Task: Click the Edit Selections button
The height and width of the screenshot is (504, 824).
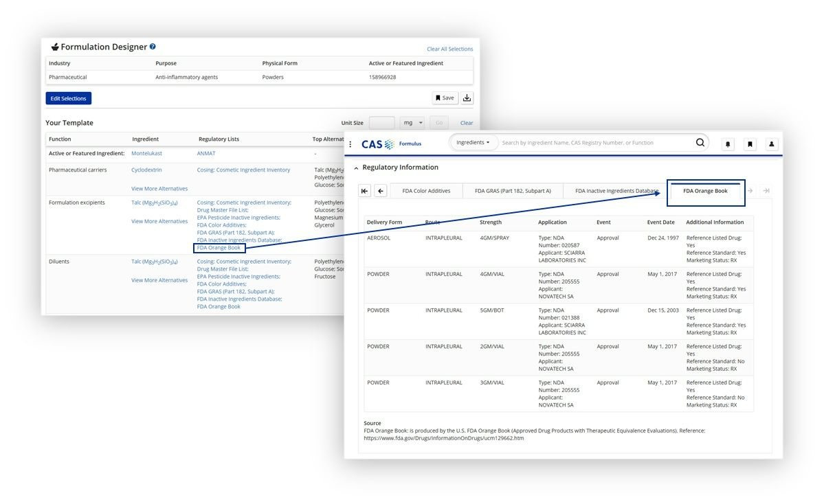Action: point(68,98)
